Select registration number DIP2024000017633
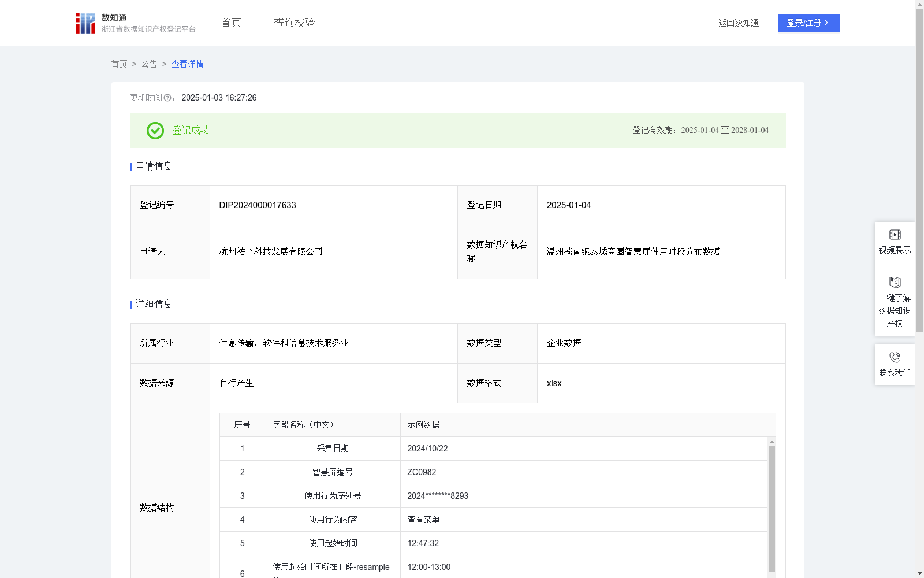This screenshot has width=924, height=578. pos(258,205)
